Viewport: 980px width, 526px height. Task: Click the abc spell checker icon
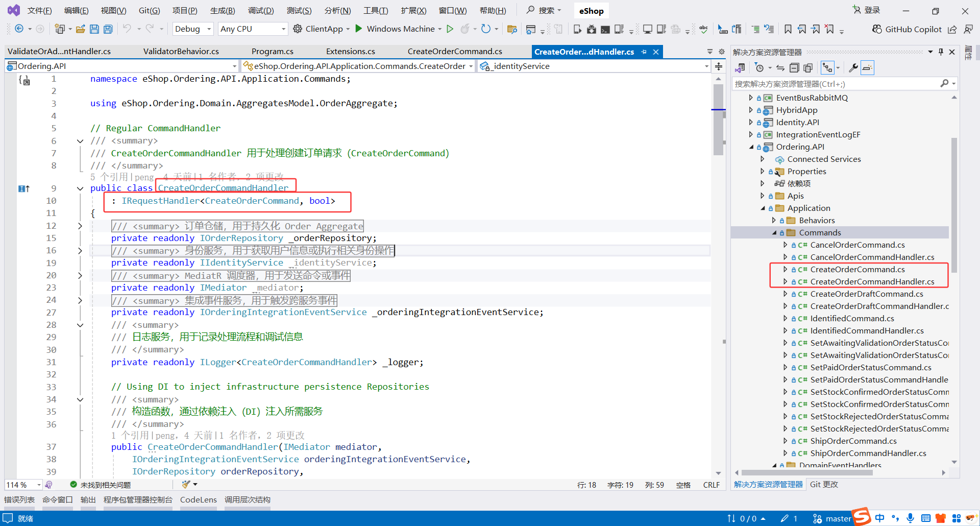(704, 29)
